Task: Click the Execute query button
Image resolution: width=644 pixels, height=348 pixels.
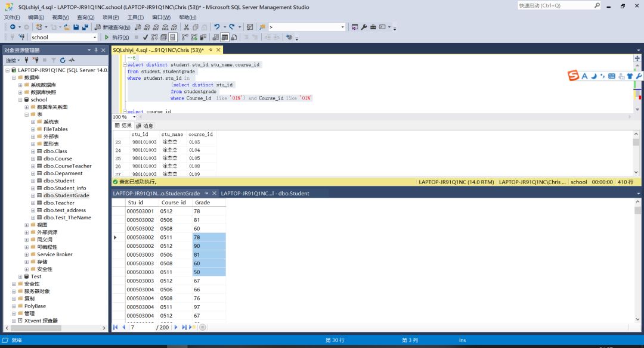Action: 117,37
